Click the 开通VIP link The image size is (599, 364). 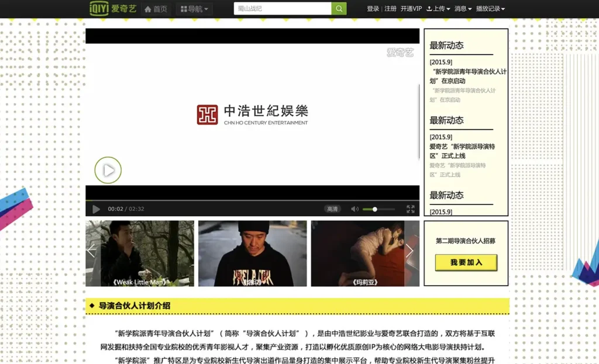click(x=411, y=9)
